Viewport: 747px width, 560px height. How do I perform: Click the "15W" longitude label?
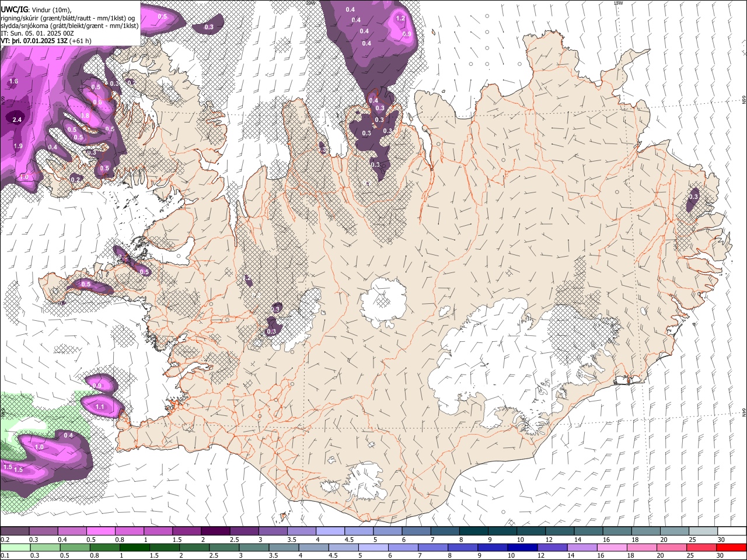(618, 3)
